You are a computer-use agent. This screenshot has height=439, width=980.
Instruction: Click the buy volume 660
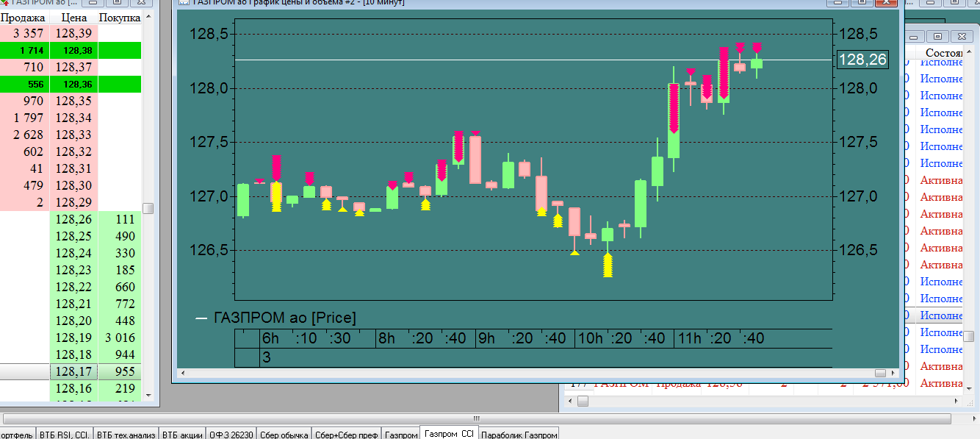click(120, 287)
